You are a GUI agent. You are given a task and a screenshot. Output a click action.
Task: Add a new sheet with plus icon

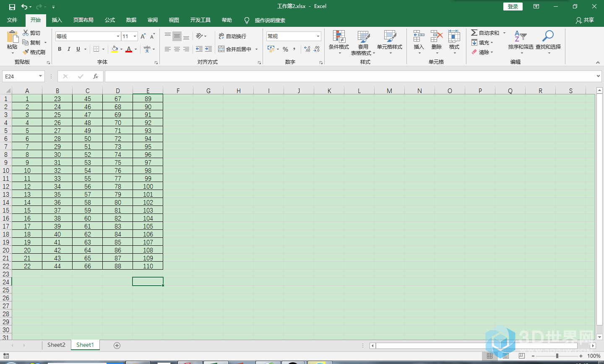pyautogui.click(x=117, y=346)
